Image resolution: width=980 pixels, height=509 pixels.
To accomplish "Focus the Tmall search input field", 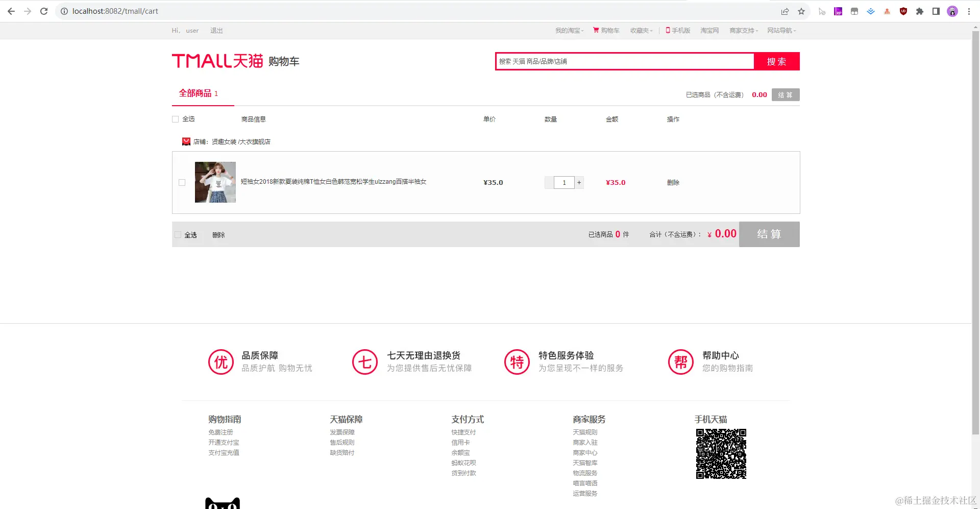I will 625,61.
